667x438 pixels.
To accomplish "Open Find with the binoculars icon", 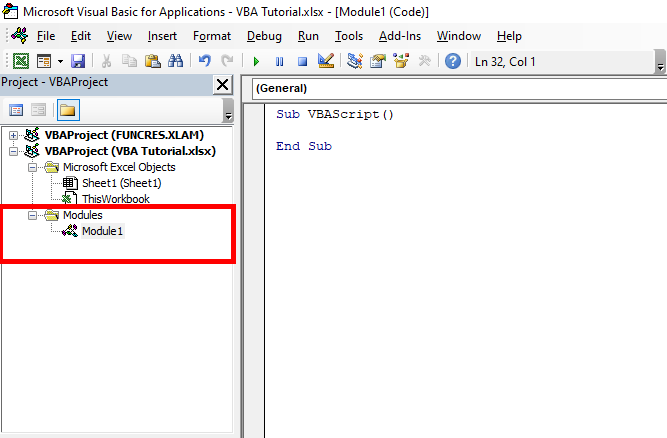I will click(175, 61).
